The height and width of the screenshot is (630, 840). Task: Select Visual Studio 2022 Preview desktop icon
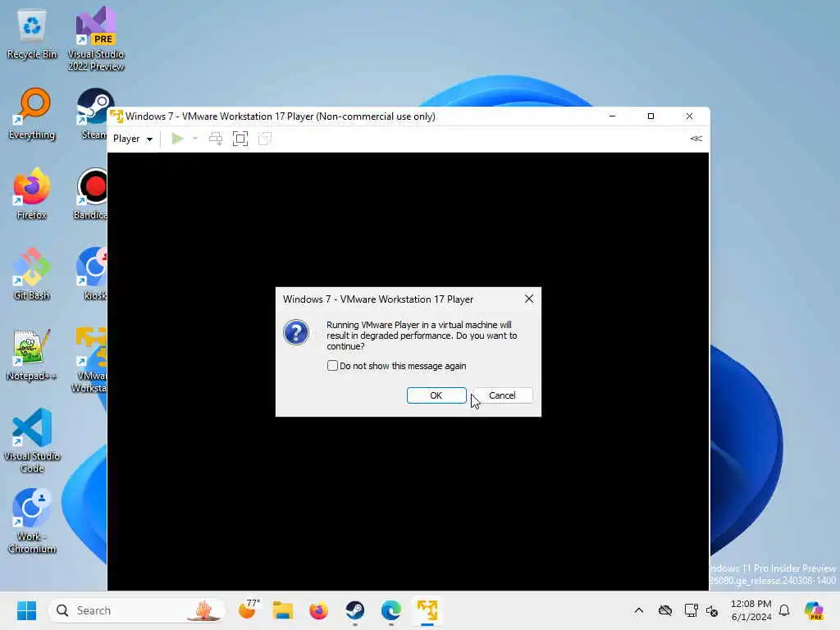pos(96,39)
